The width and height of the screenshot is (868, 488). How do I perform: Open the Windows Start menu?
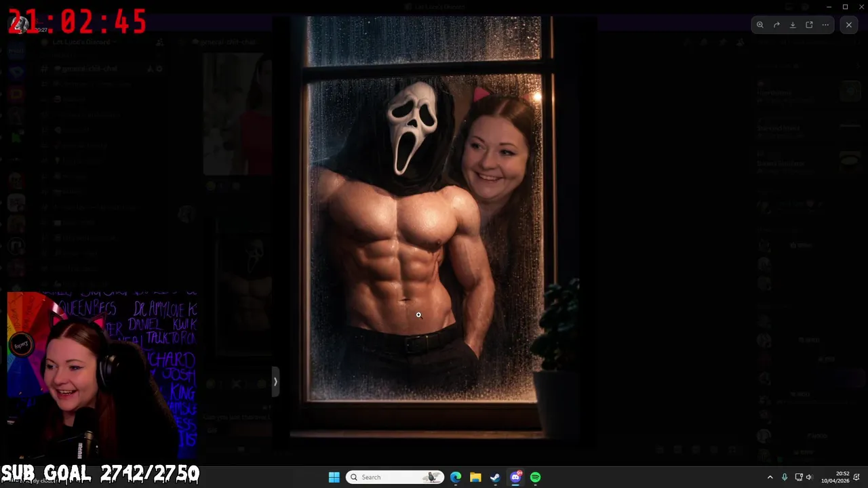pyautogui.click(x=334, y=477)
